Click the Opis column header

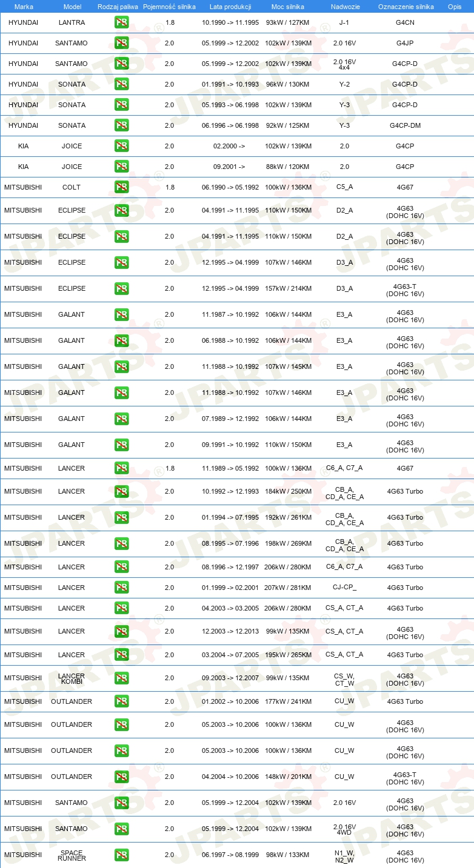point(454,6)
